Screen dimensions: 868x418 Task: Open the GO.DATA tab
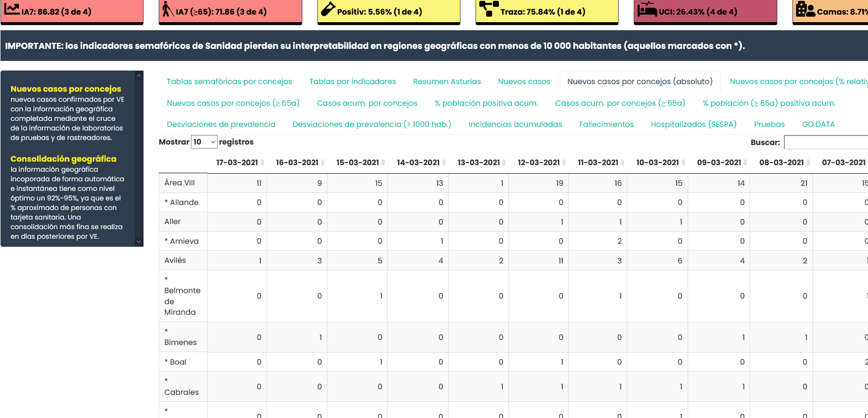(x=818, y=124)
